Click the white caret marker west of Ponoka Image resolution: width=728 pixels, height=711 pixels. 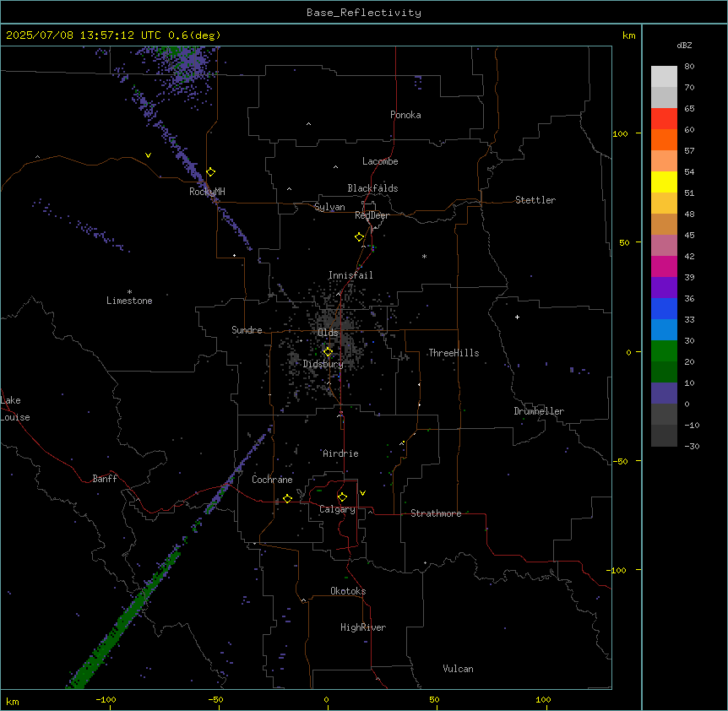(309, 124)
